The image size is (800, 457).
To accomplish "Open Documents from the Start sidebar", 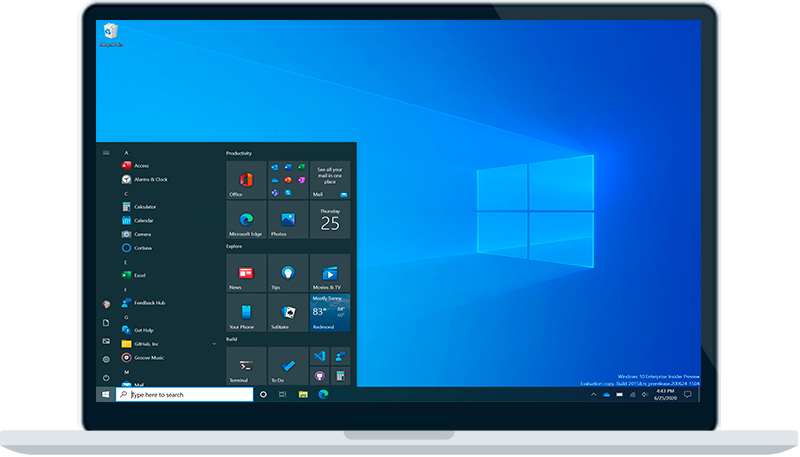I will point(106,322).
